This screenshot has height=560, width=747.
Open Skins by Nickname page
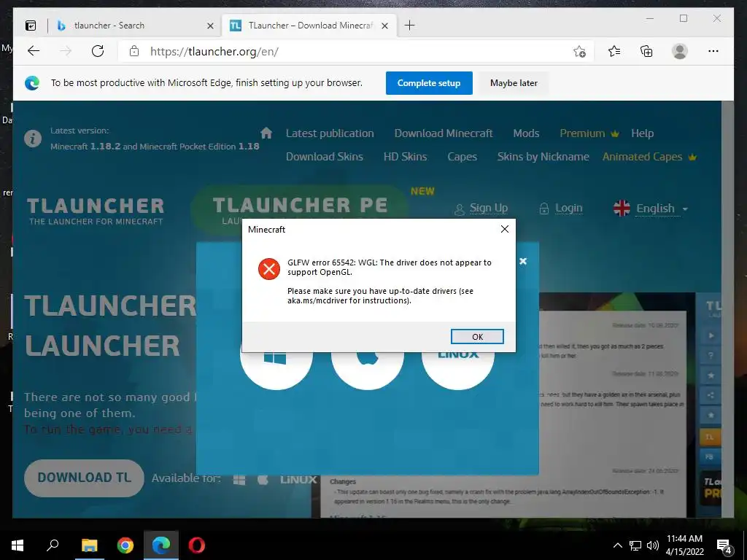tap(543, 157)
